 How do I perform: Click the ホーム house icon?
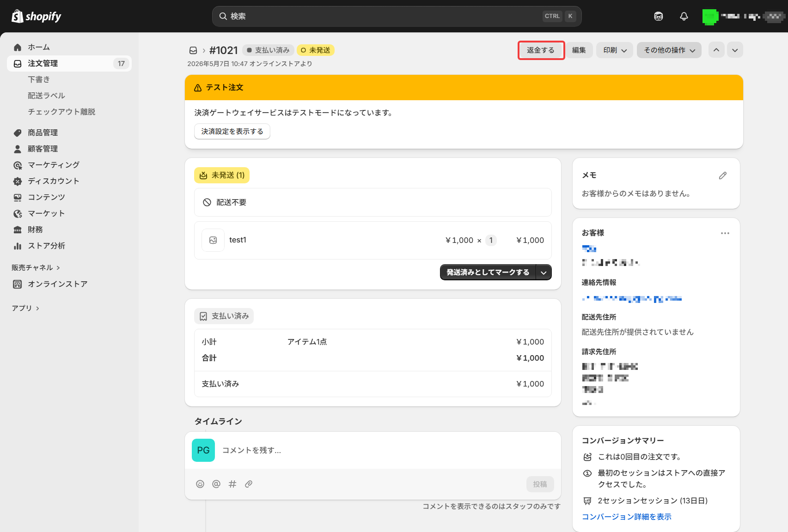pyautogui.click(x=18, y=47)
